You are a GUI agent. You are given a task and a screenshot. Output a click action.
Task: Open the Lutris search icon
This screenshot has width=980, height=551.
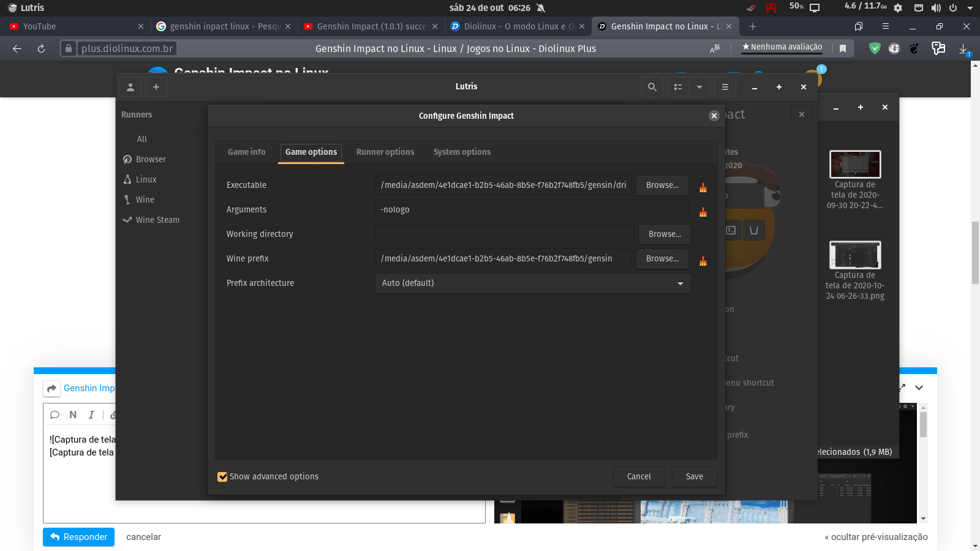[x=652, y=87]
